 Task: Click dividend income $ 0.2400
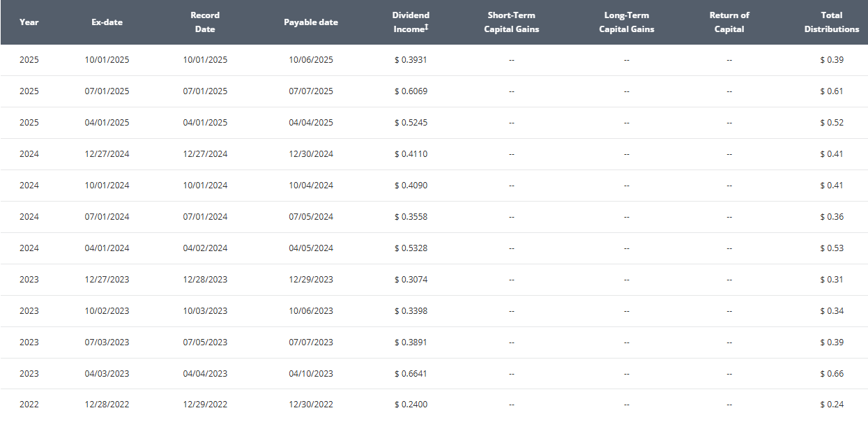pyautogui.click(x=411, y=405)
